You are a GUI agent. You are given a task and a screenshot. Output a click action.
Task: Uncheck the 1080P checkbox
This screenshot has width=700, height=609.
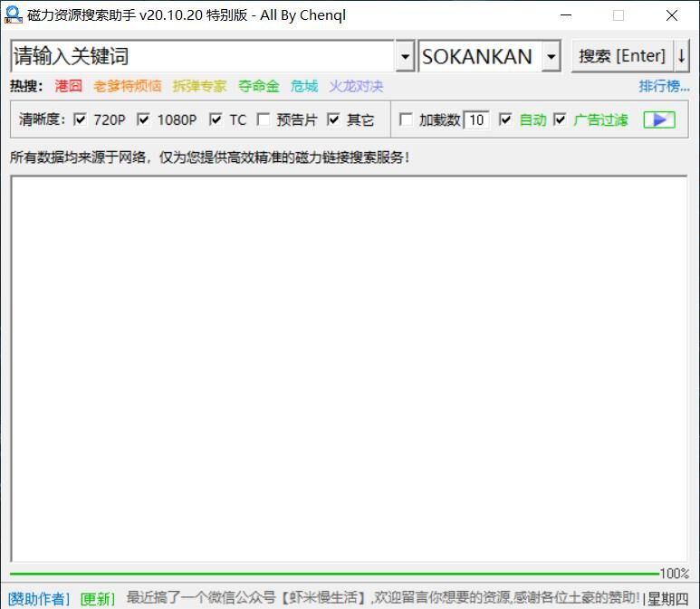[x=143, y=119]
